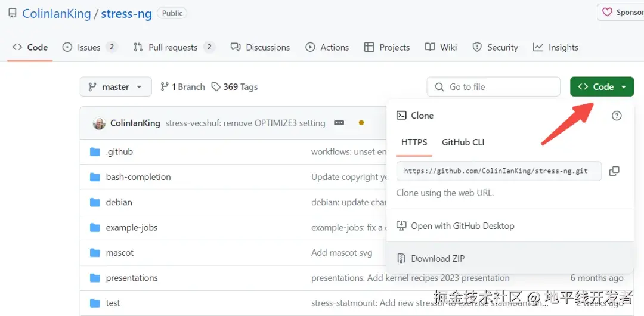644x316 pixels.
Task: Switch to the Actions tab
Action: point(327,47)
